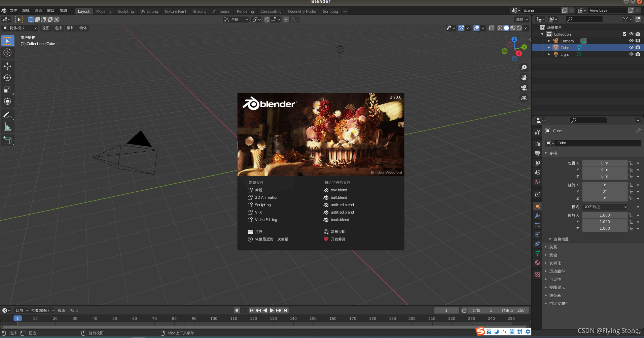Toggle the show gizmo button
The width and height of the screenshot is (644, 338).
(x=461, y=28)
